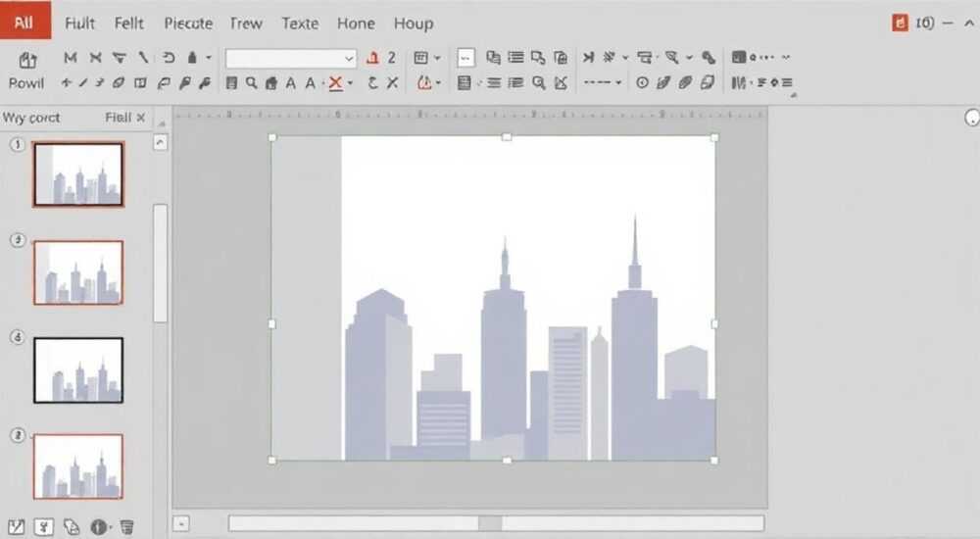
Task: Click the white boxed dash button
Action: point(465,58)
